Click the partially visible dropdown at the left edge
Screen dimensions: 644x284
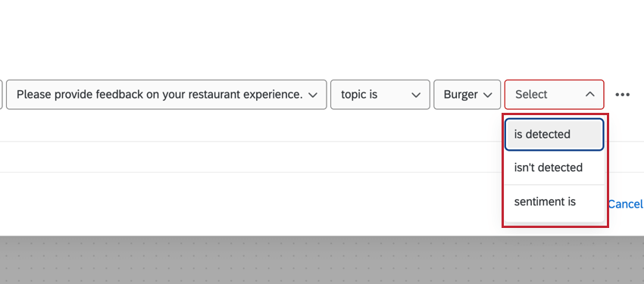tap(2, 95)
